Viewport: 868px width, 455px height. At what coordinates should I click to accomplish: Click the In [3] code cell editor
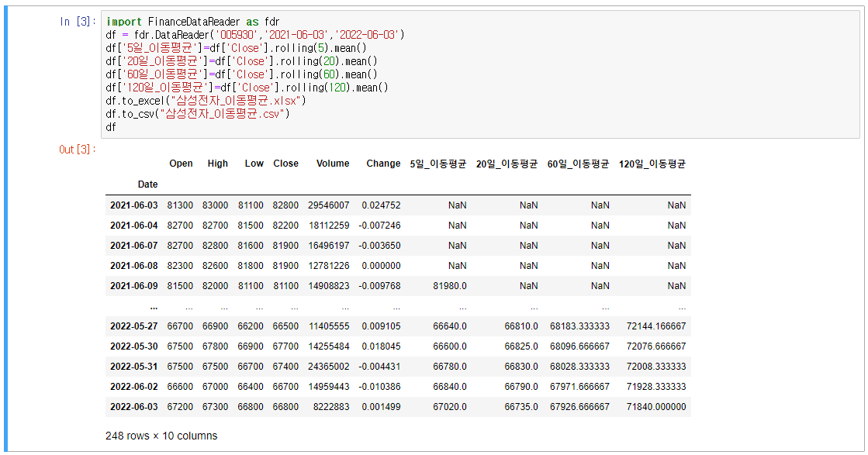480,74
